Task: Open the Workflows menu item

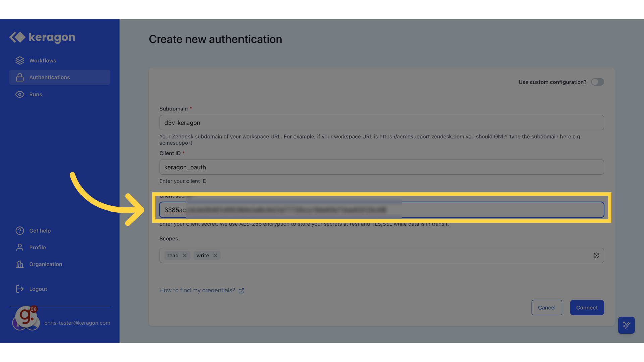Action: pyautogui.click(x=43, y=61)
